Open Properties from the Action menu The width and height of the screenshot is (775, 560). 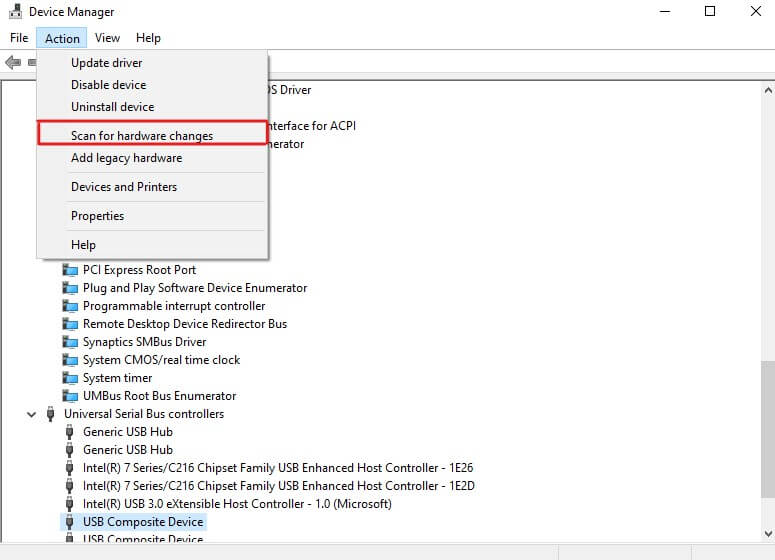(97, 216)
